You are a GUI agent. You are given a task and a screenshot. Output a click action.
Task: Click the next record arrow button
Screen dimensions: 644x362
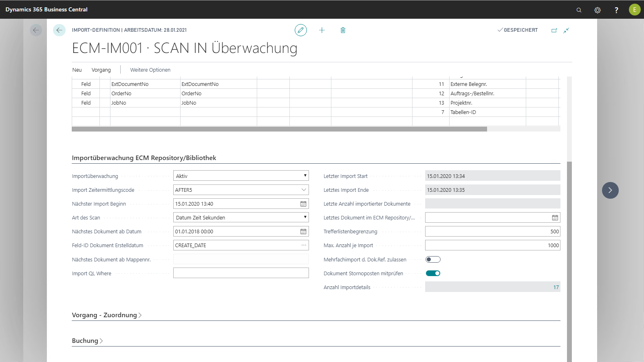pyautogui.click(x=610, y=190)
